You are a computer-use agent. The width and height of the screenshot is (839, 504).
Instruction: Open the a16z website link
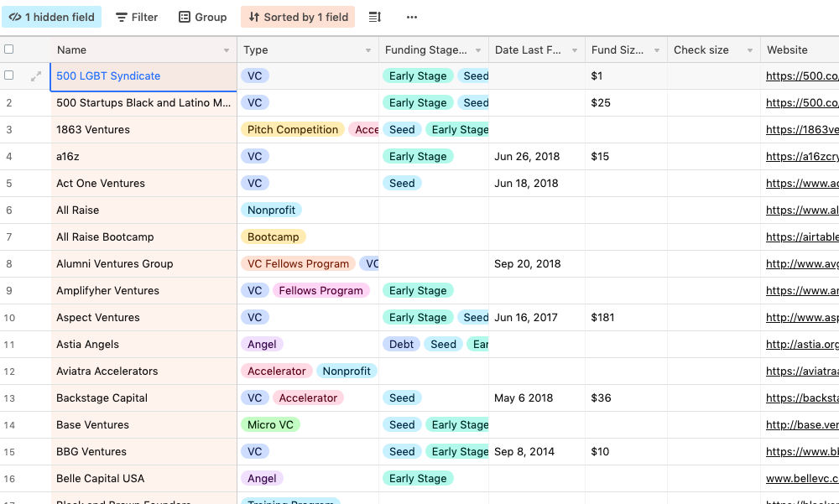[x=802, y=156]
